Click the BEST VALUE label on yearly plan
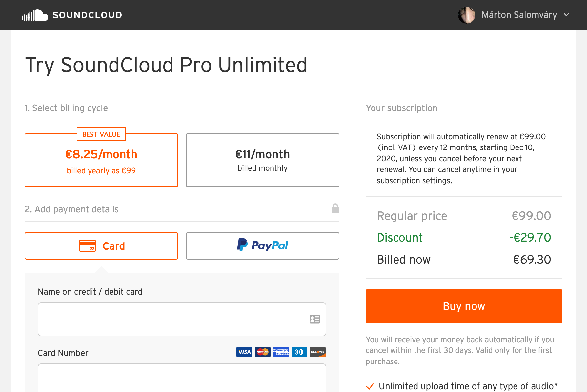This screenshot has height=392, width=587. click(101, 134)
